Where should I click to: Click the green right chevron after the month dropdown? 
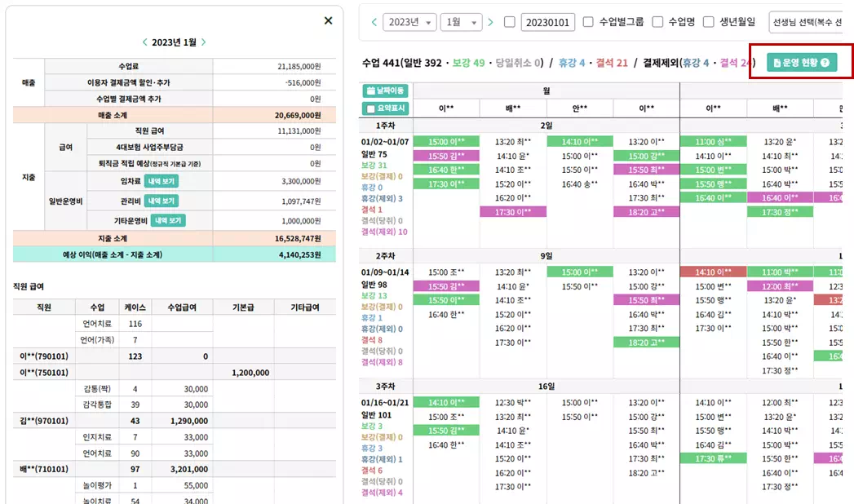pos(490,22)
